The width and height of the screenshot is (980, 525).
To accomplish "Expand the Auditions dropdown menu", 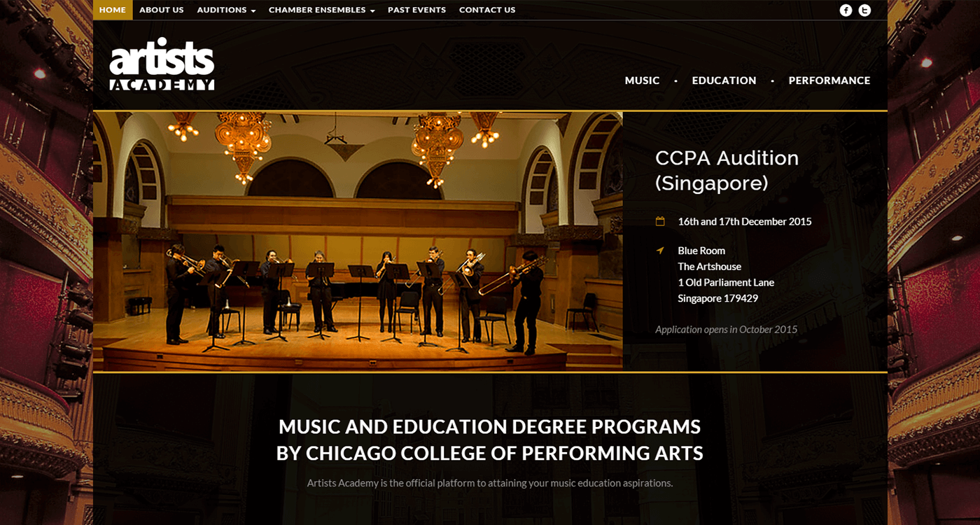I will click(226, 10).
